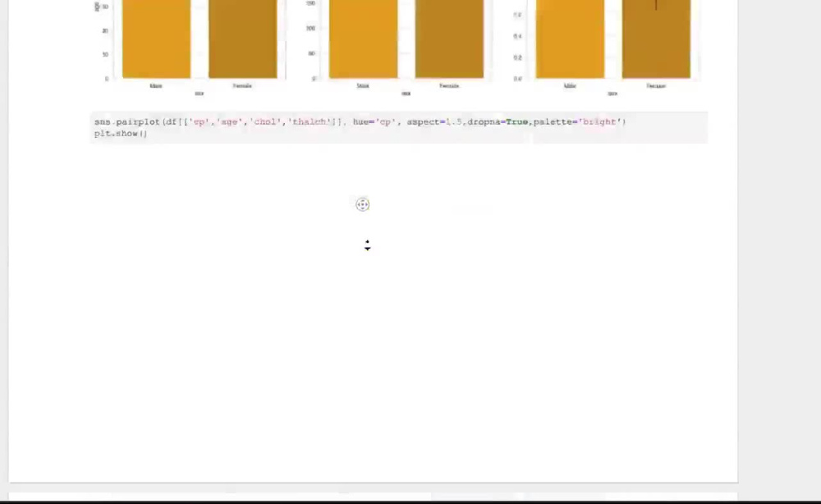Click the 'Male' axis tick label
Image resolution: width=821 pixels, height=504 pixels.
pos(156,85)
